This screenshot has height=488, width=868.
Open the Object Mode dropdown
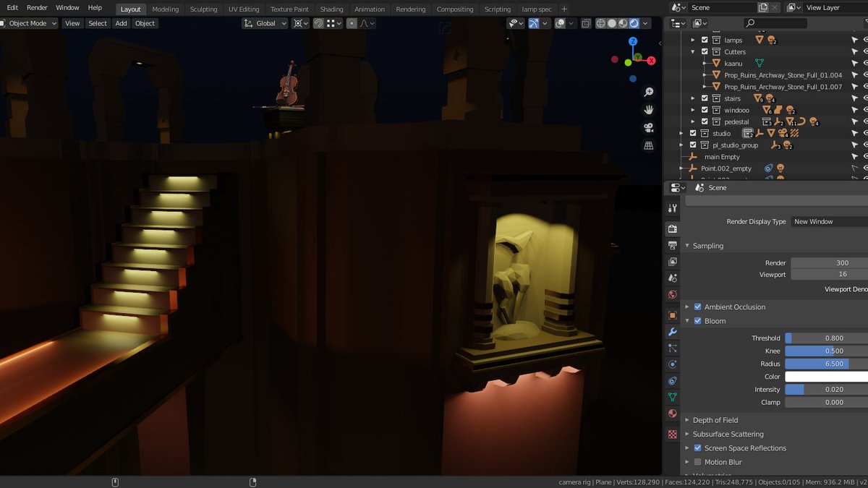(29, 23)
